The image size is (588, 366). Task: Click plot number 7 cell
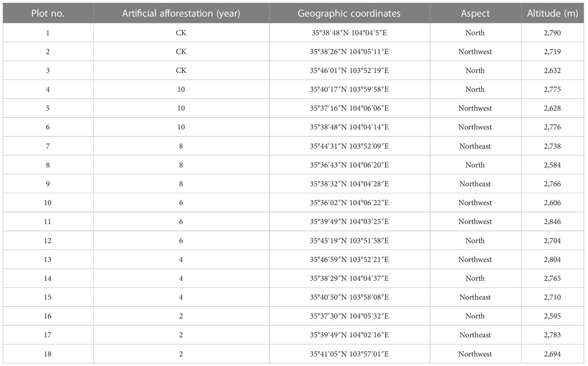(x=48, y=146)
